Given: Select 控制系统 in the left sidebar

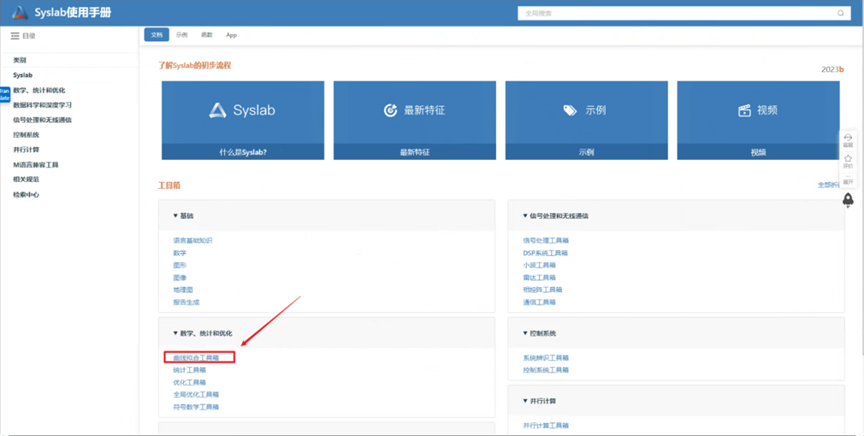Looking at the screenshot, I should [x=26, y=134].
